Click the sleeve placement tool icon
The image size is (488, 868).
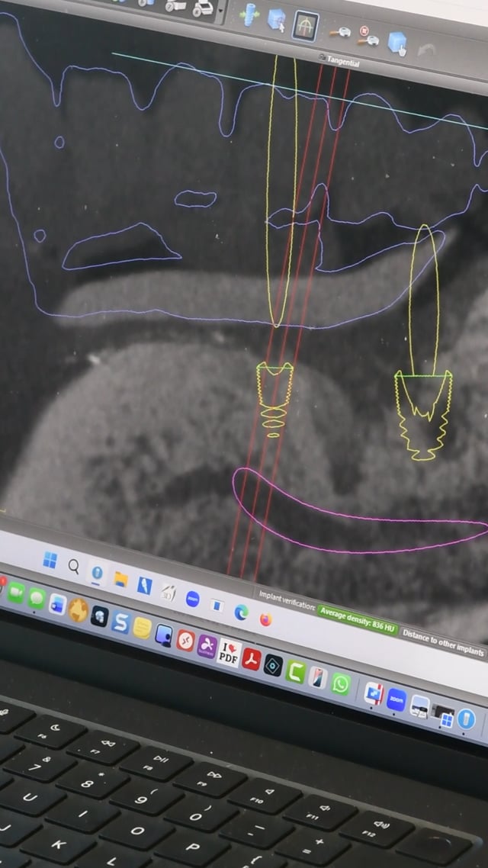[340, 33]
